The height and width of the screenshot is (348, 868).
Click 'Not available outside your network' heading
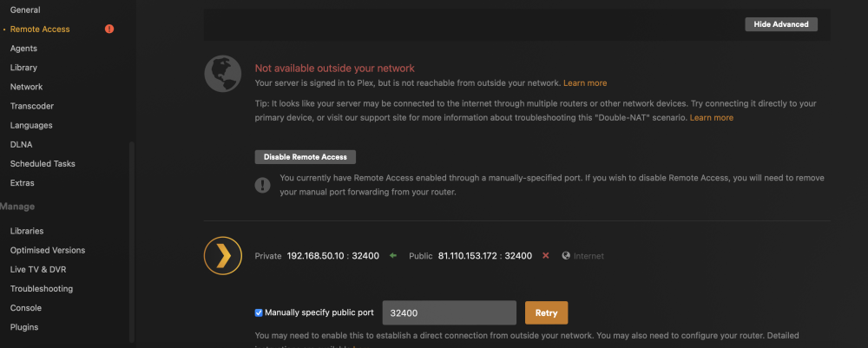pos(334,69)
